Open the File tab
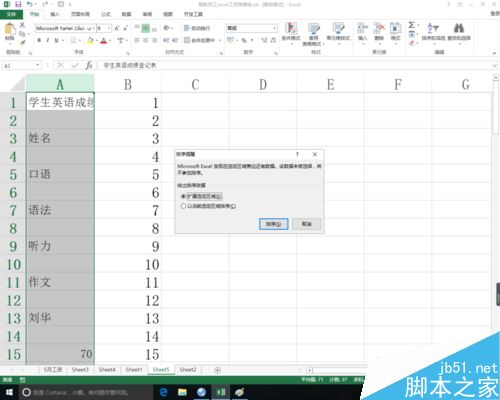 click(11, 14)
